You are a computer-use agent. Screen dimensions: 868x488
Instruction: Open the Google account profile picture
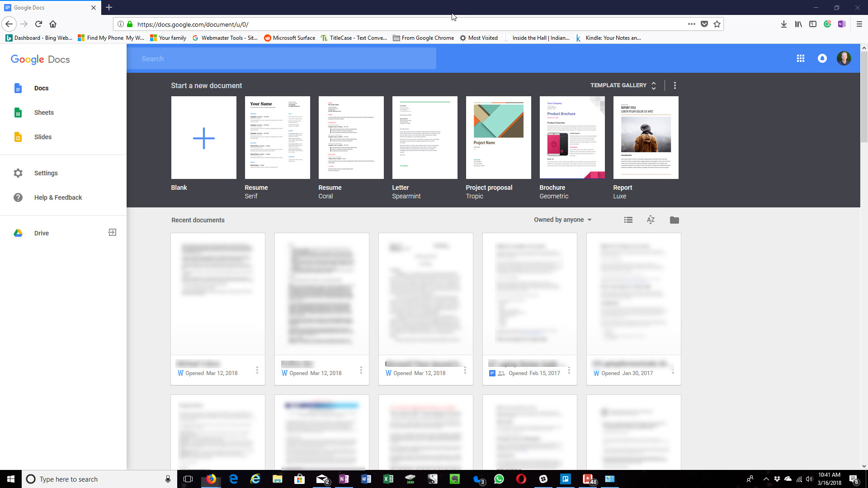coord(844,58)
